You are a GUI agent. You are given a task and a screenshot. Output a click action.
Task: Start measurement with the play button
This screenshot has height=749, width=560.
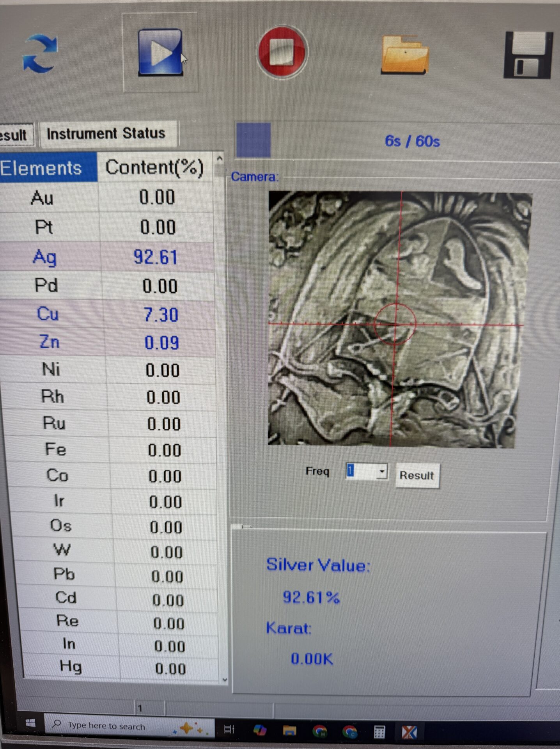(161, 52)
